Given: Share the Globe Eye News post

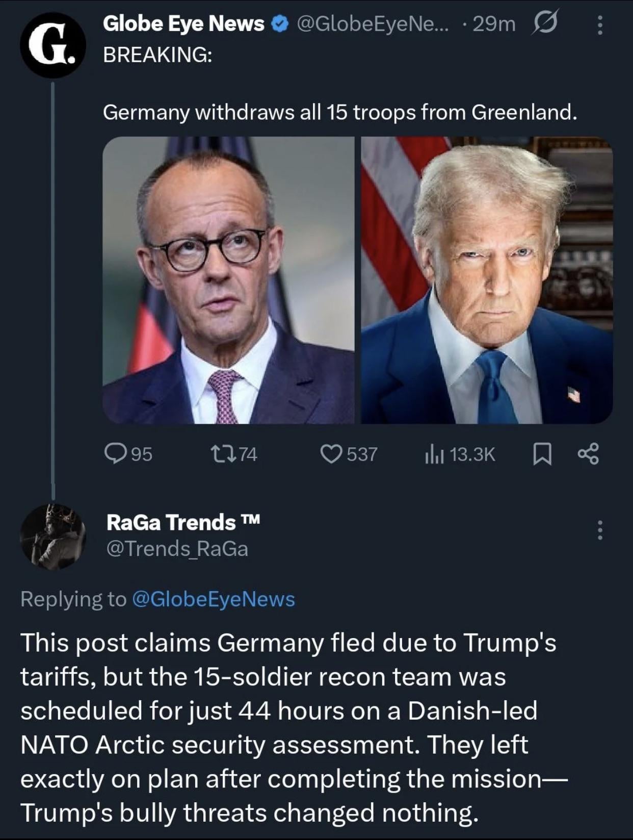Looking at the screenshot, I should (x=588, y=454).
